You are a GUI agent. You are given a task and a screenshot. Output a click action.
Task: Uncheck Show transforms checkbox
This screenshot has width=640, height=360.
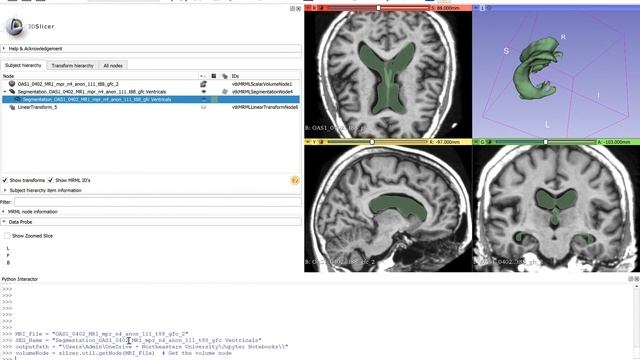(x=5, y=180)
